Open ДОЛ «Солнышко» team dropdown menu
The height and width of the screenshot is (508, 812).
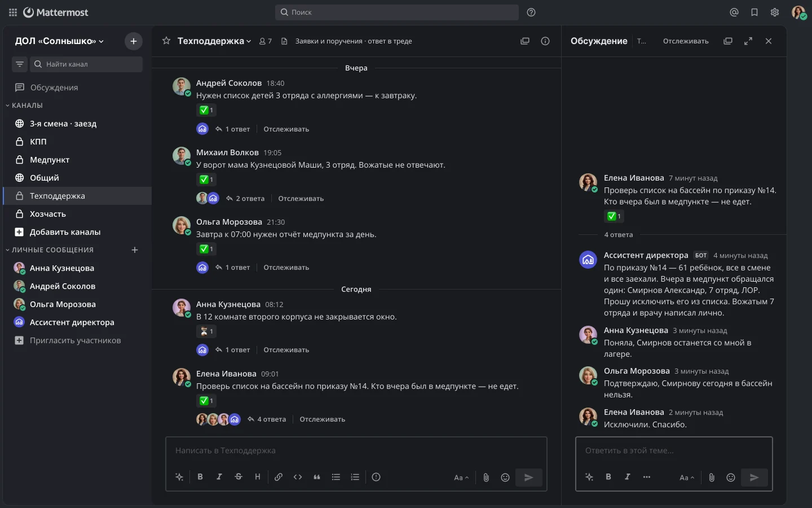tap(59, 41)
